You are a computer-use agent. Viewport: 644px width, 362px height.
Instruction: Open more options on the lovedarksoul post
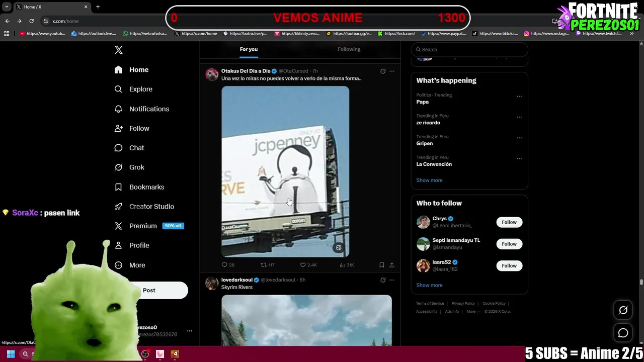click(x=392, y=280)
